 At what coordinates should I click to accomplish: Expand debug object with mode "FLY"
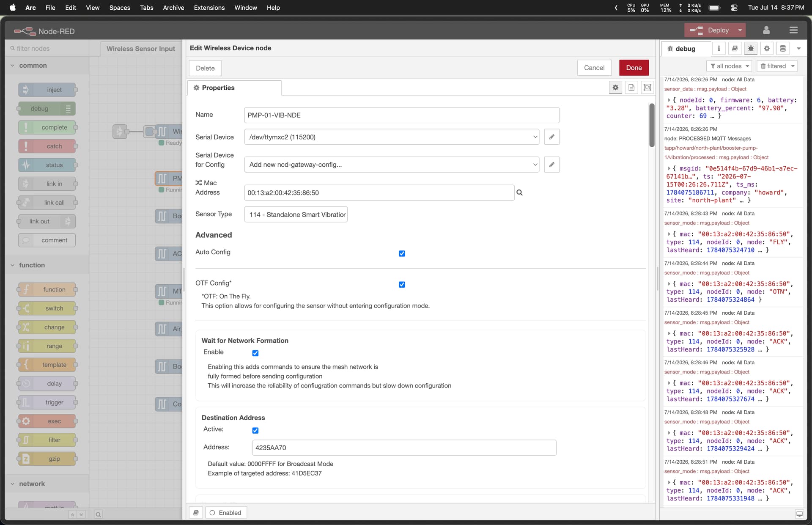(669, 234)
